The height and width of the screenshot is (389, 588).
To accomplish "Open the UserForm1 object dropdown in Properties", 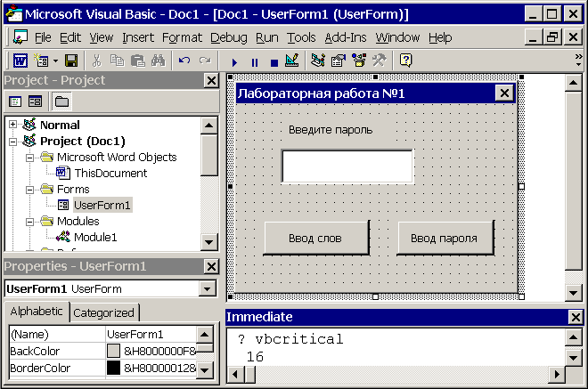I will [x=207, y=289].
